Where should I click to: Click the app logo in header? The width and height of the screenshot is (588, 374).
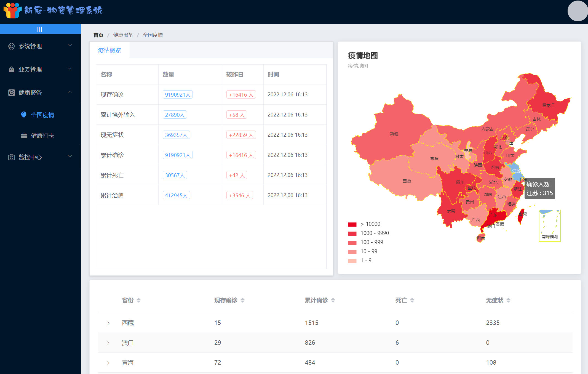pos(12,10)
